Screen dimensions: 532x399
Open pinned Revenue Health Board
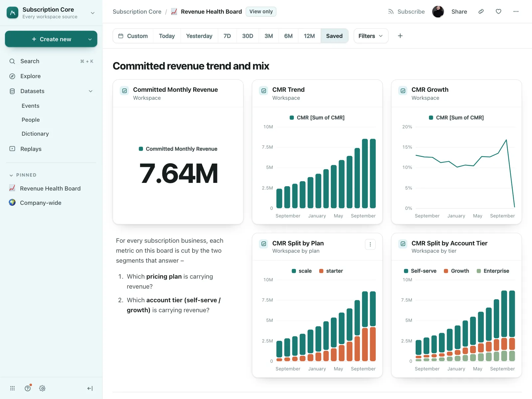click(x=50, y=189)
